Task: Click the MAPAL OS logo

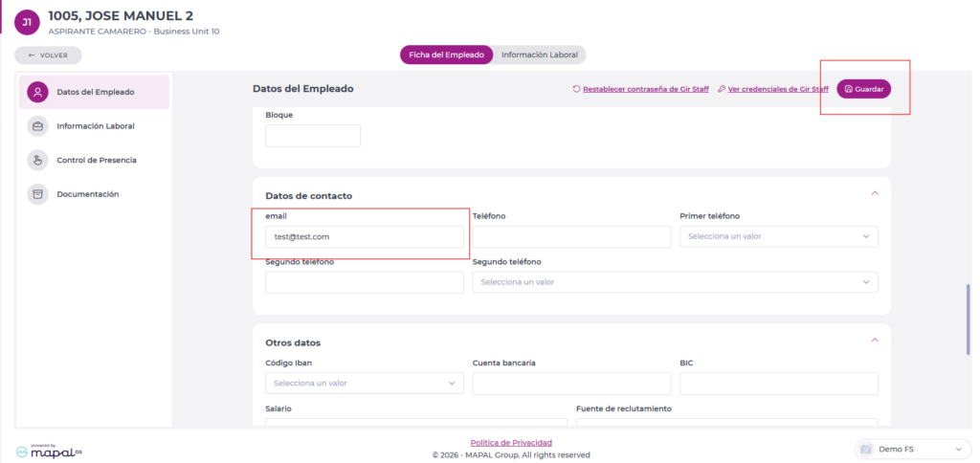Action: coord(49,450)
